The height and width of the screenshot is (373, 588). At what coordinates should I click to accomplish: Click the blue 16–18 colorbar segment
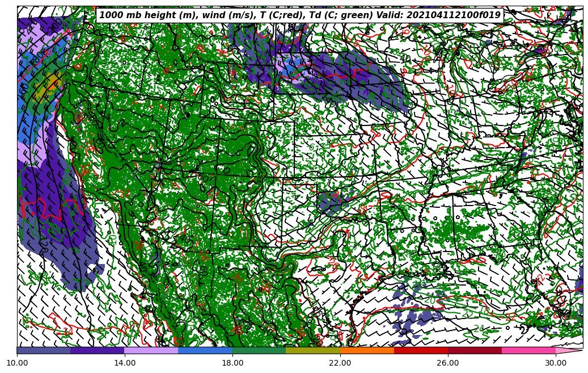[205, 350]
